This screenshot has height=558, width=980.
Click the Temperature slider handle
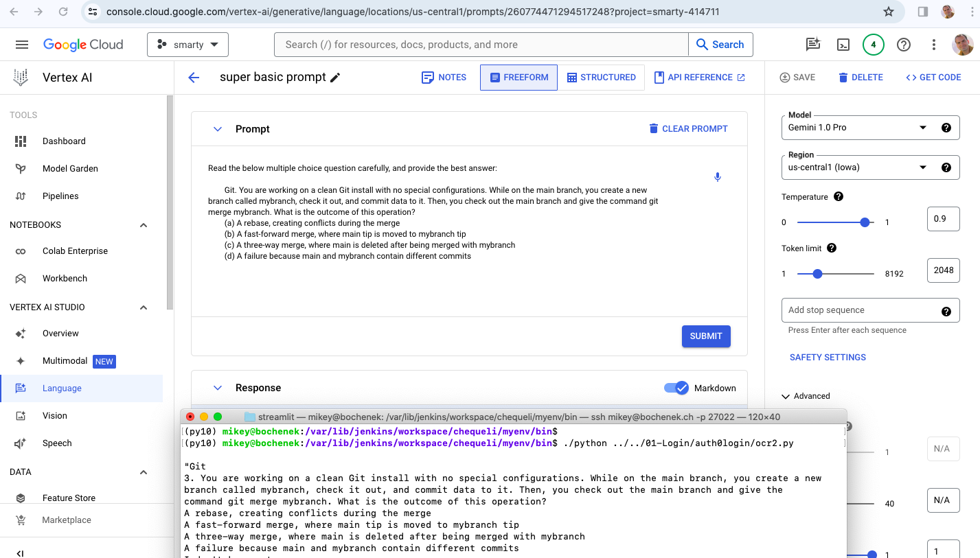[865, 222]
